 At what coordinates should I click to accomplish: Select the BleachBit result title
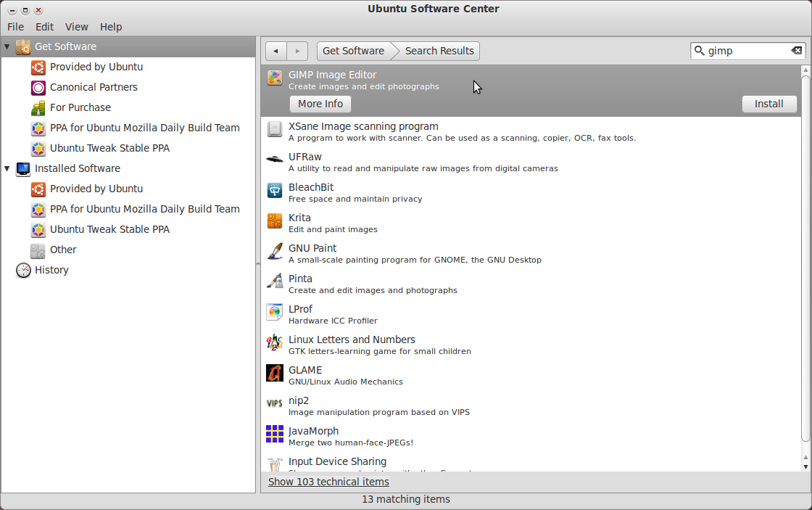[311, 187]
